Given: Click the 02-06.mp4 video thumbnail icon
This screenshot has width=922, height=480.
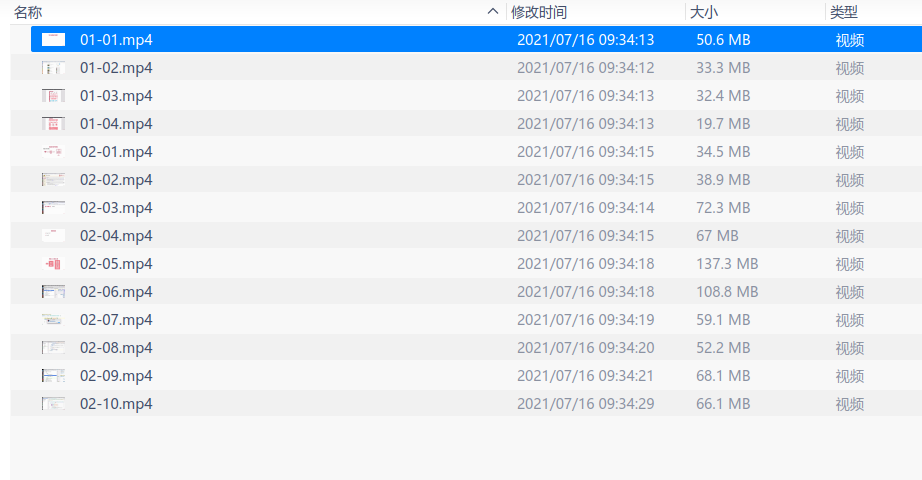Looking at the screenshot, I should tap(54, 292).
